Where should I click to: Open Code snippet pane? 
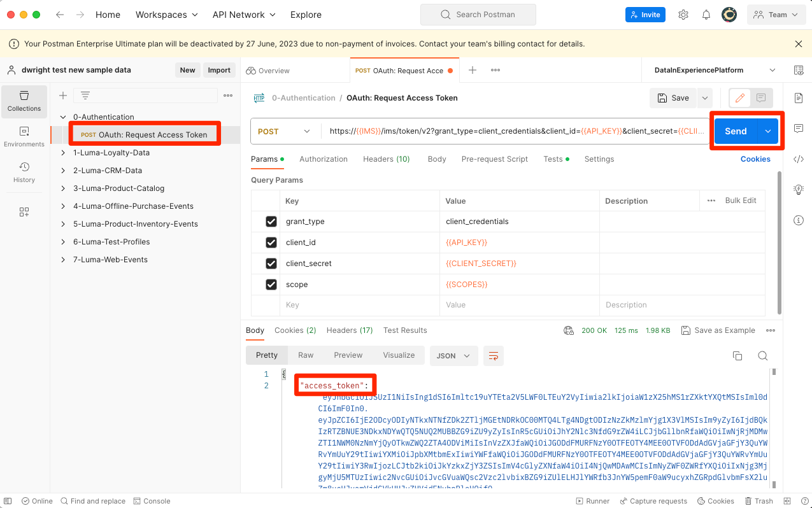pos(799,159)
